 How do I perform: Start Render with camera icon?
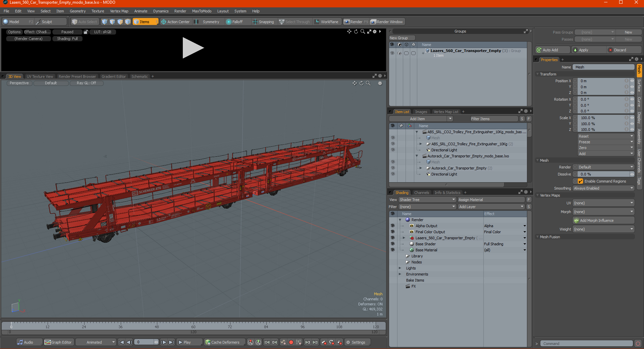356,22
